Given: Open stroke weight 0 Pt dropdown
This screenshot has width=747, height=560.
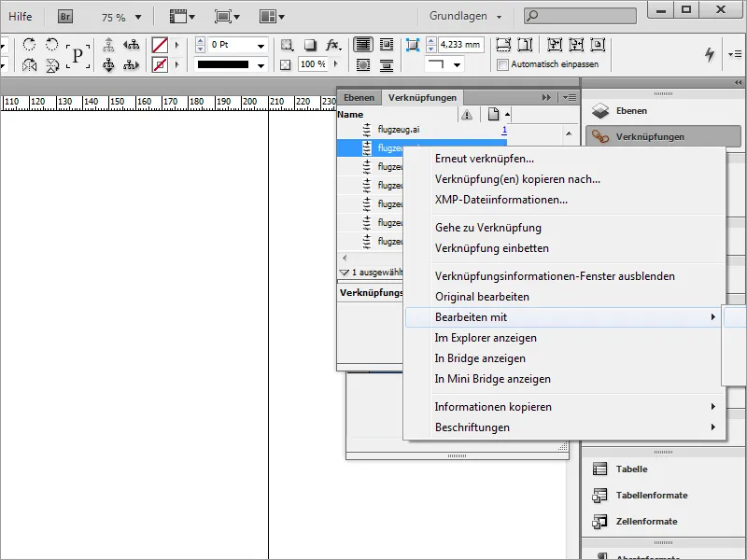Looking at the screenshot, I should pyautogui.click(x=261, y=46).
